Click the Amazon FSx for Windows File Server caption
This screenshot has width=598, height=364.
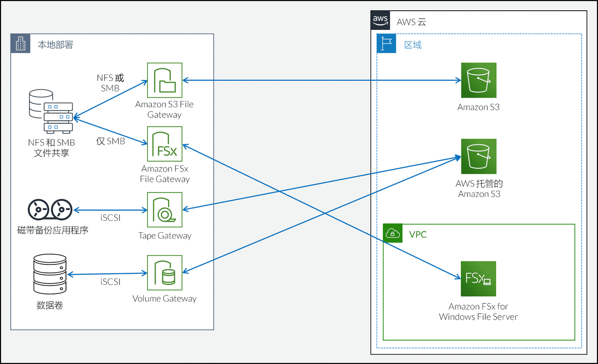[478, 312]
